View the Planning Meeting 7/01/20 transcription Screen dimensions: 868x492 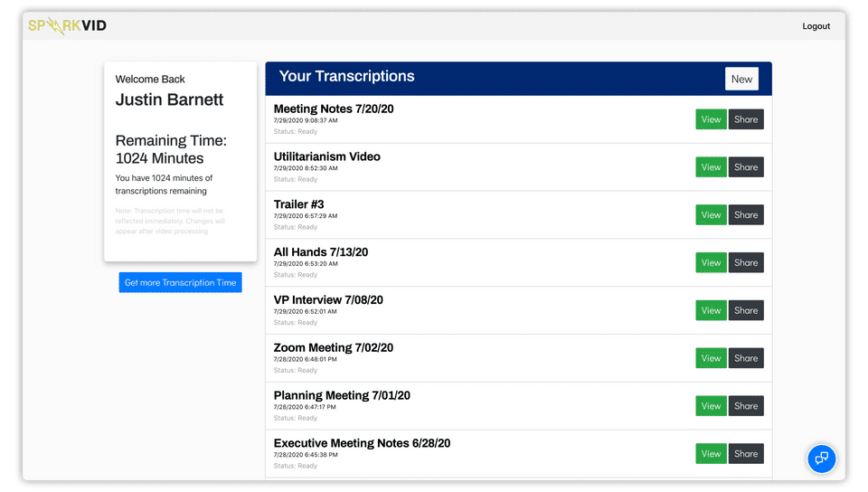click(711, 406)
